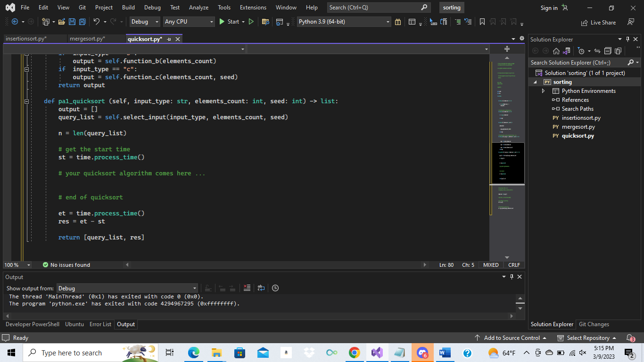Screen dimensions: 644x362
Task: Open file with the yellow folder icon
Action: [x=62, y=22]
